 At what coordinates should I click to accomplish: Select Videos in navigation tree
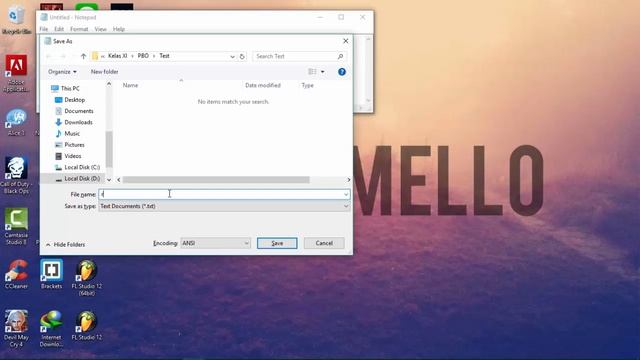click(68, 156)
